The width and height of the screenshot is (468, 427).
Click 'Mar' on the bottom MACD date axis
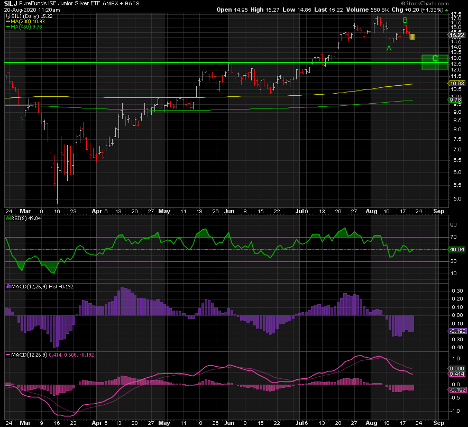25,423
